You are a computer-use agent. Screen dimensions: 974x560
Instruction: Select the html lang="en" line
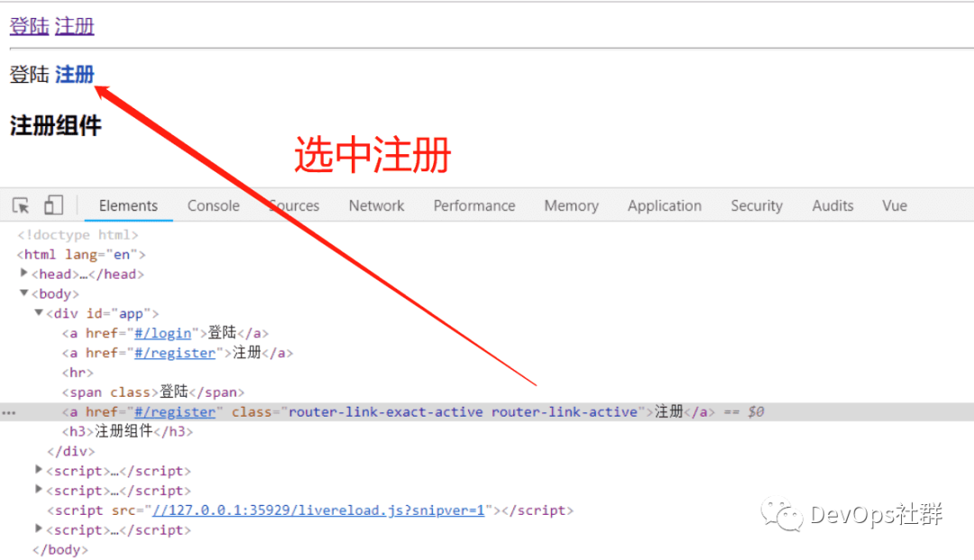(81, 254)
